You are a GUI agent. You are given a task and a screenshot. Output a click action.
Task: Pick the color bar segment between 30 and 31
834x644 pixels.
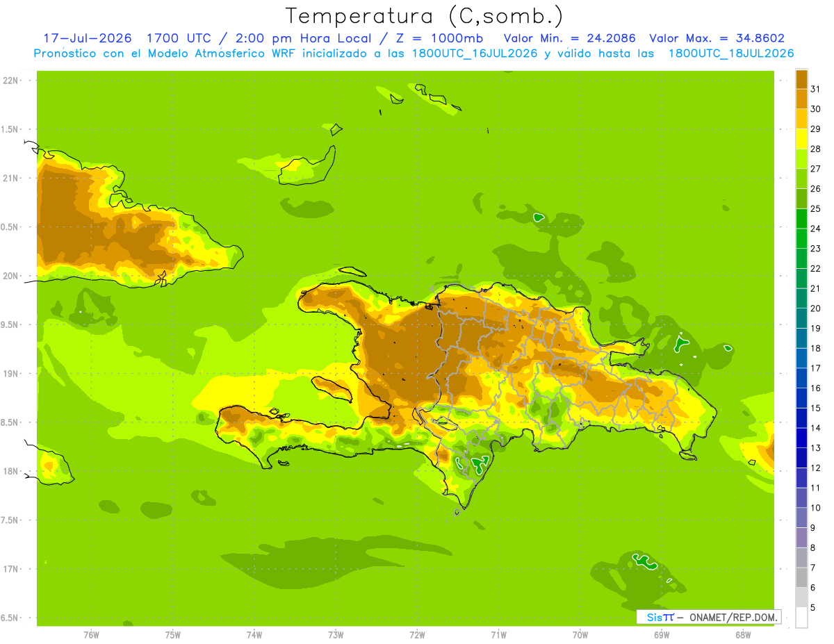(x=801, y=99)
